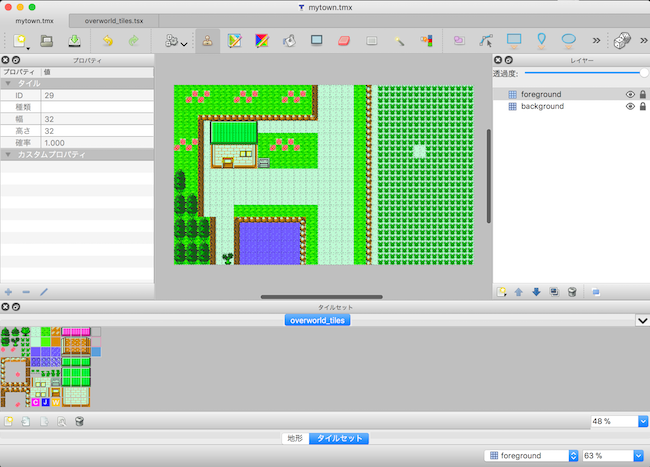Click the duplicate layer icon

554,292
